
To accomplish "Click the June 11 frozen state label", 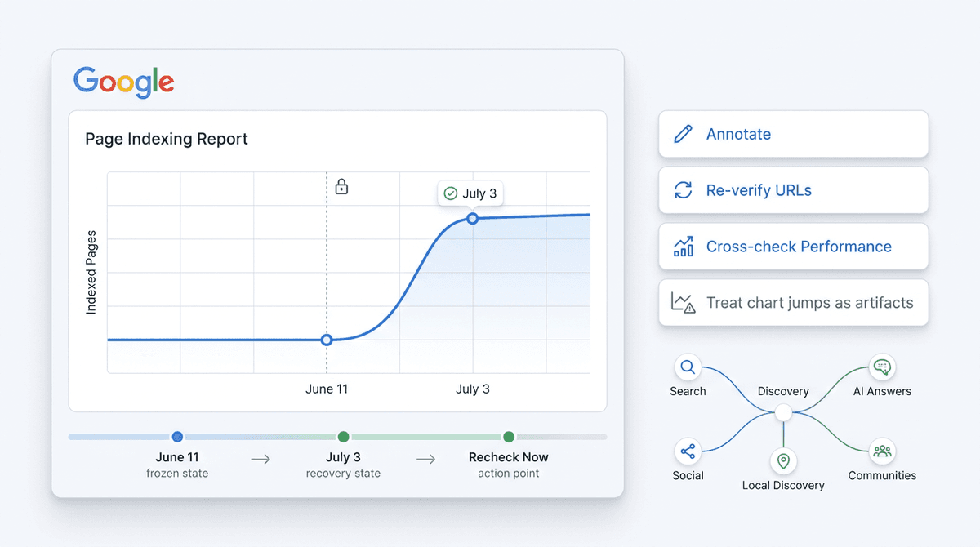I will (x=177, y=465).
